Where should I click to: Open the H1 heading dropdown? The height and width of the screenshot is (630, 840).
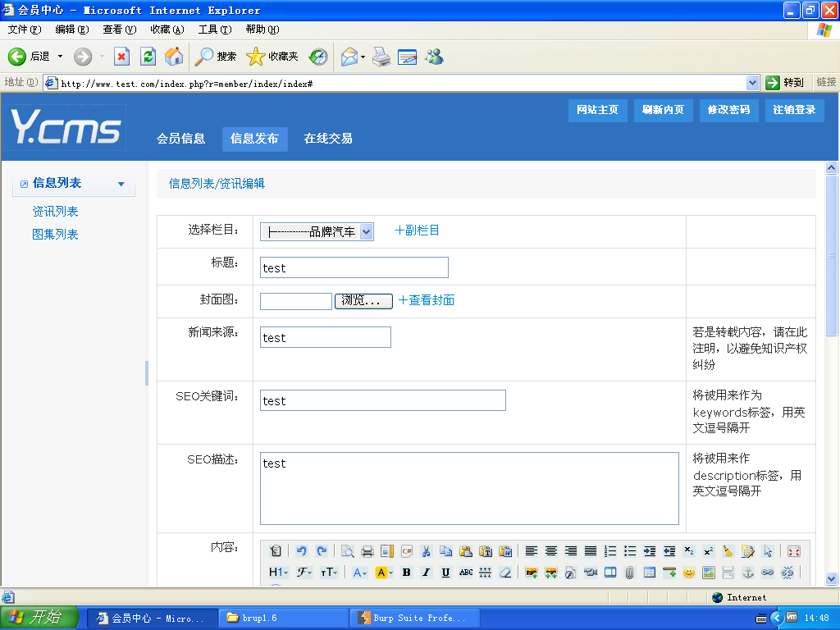tap(279, 572)
